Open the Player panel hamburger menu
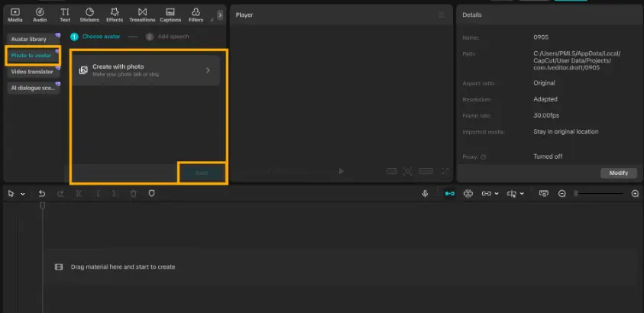 441,15
